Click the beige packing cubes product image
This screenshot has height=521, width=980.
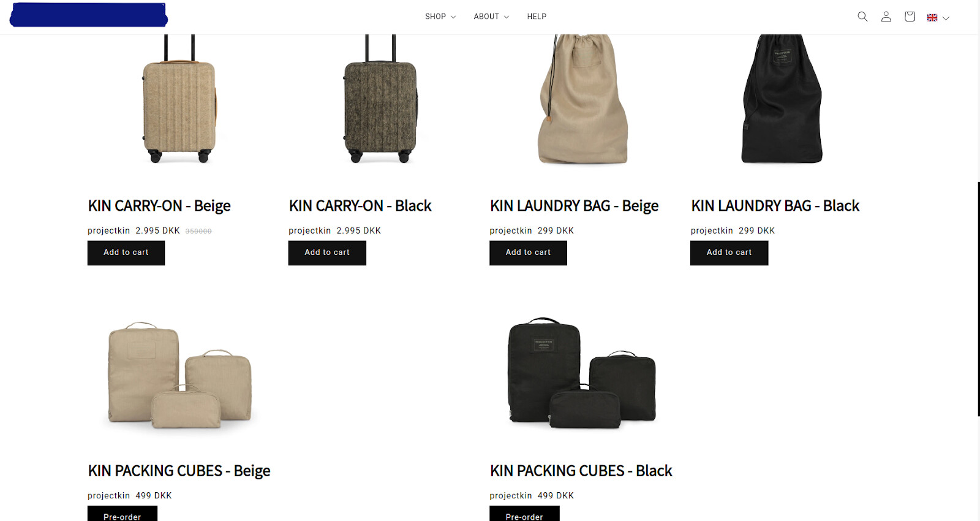[180, 375]
